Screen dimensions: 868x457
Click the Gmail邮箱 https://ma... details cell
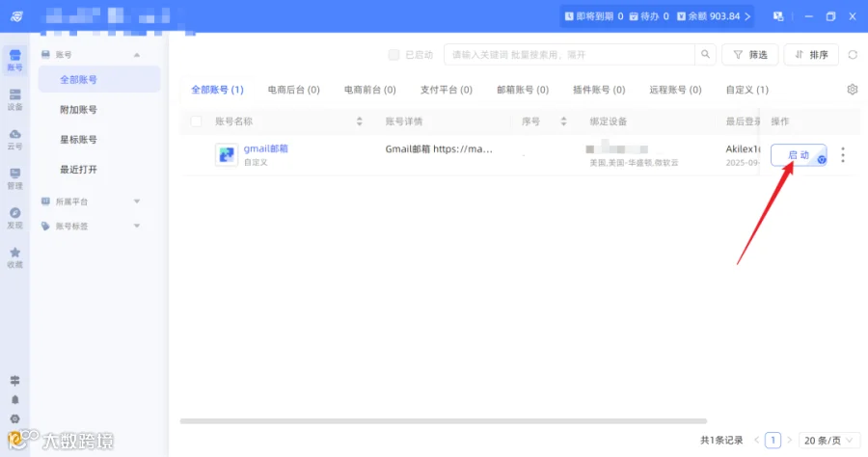(x=439, y=148)
